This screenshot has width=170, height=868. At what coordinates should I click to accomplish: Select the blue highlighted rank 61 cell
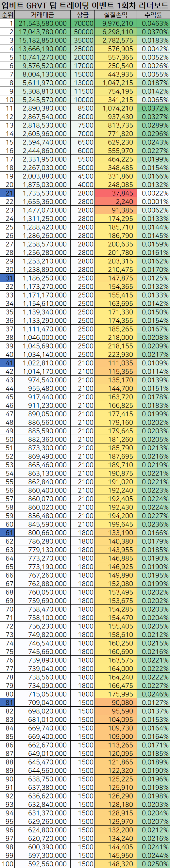tap(7, 533)
